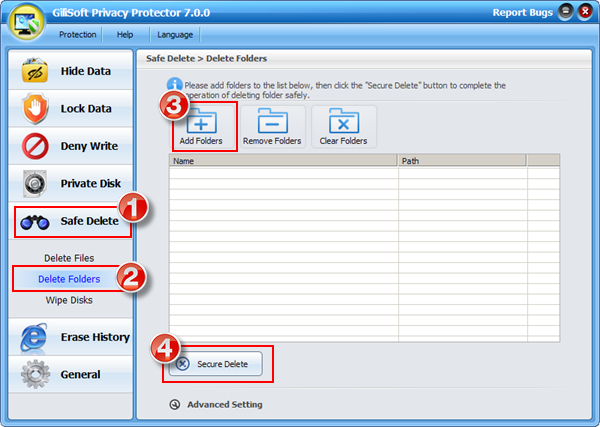Select Safe Delete binoculars icon
Image resolution: width=600 pixels, height=427 pixels.
click(x=35, y=222)
